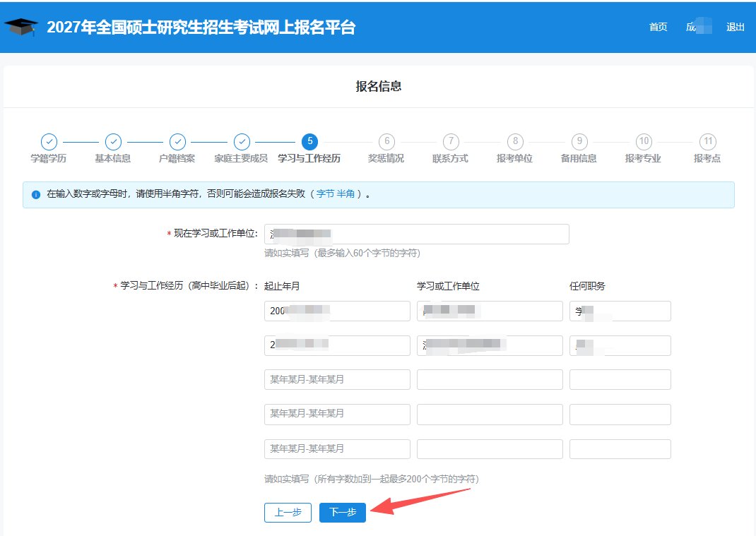756x536 pixels.
Task: Open the 半角 help link
Action: coord(345,193)
